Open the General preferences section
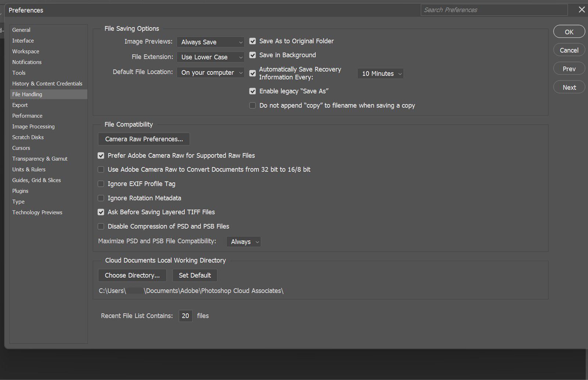This screenshot has height=380, width=588. [21, 30]
